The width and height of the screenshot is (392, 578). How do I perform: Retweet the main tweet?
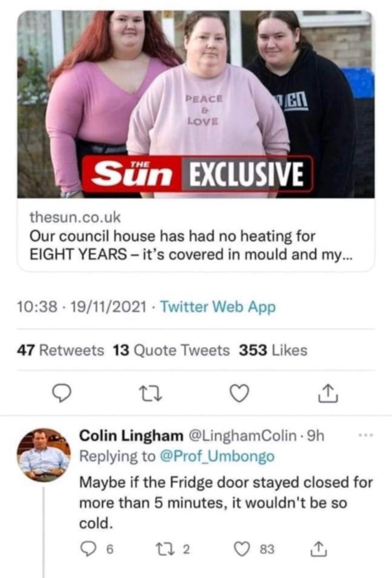[150, 394]
